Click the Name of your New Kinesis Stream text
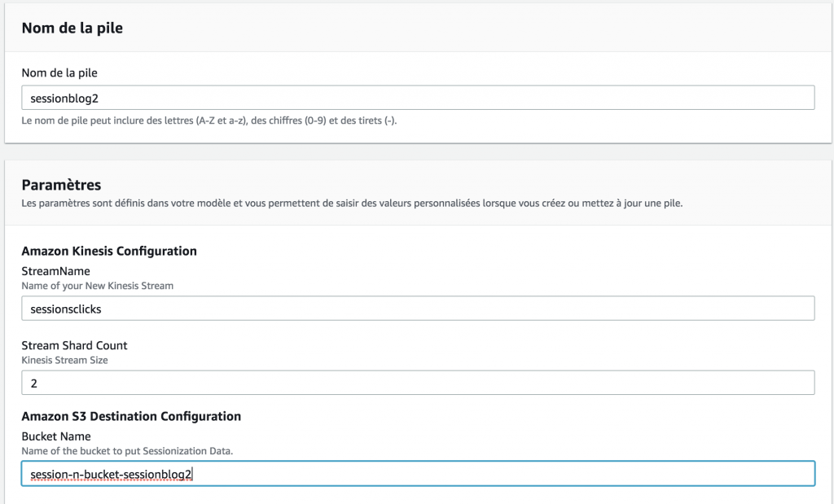 (94, 285)
